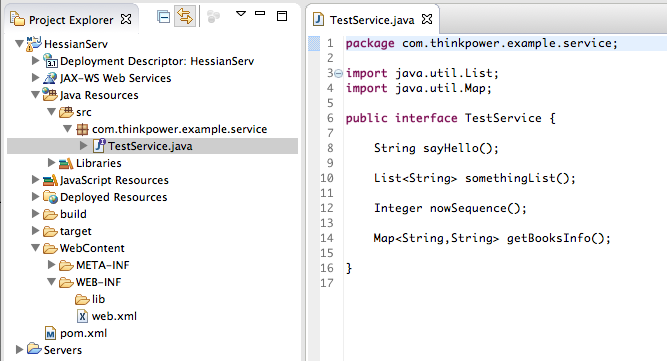667x361 pixels.
Task: Click the HessianServ project icon
Action: coord(34,44)
